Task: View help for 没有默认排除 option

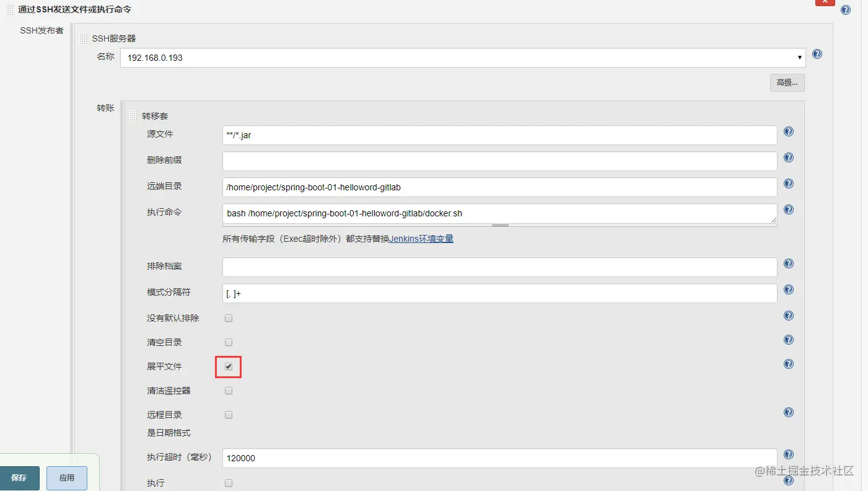Action: [789, 316]
